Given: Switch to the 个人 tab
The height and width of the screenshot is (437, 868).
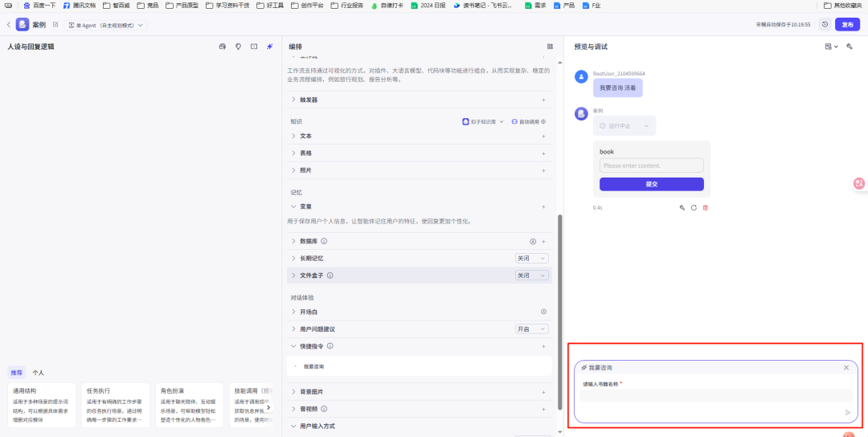Looking at the screenshot, I should click(38, 373).
